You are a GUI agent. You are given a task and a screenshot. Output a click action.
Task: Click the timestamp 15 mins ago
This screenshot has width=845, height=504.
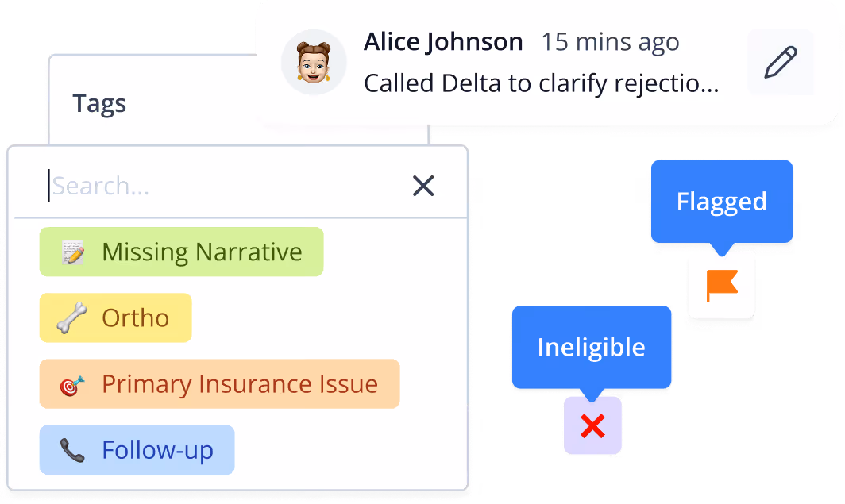click(610, 41)
